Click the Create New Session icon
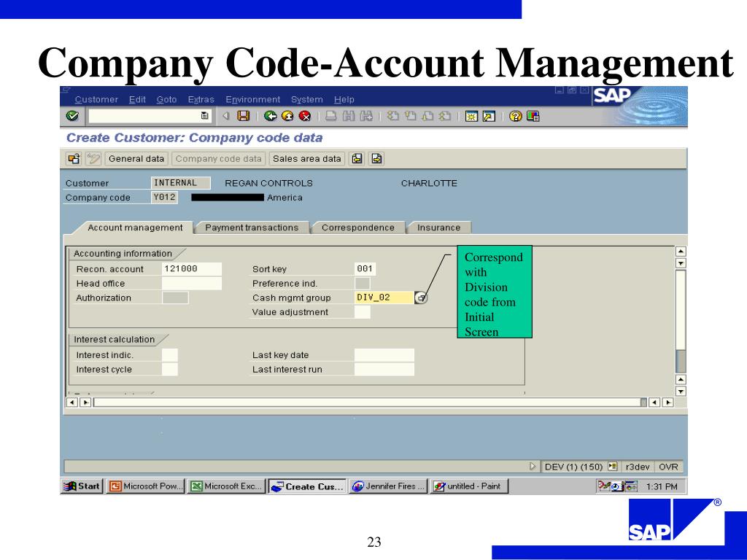 click(471, 116)
